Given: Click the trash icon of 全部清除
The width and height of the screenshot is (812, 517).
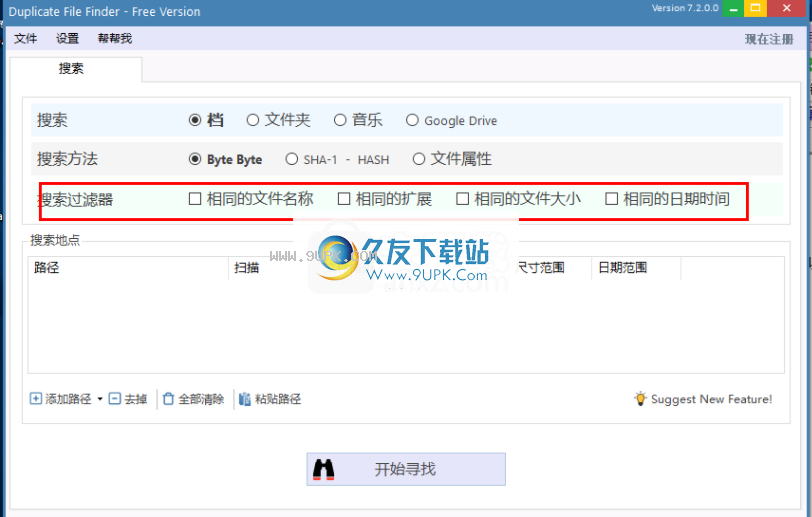Looking at the screenshot, I should tap(168, 398).
